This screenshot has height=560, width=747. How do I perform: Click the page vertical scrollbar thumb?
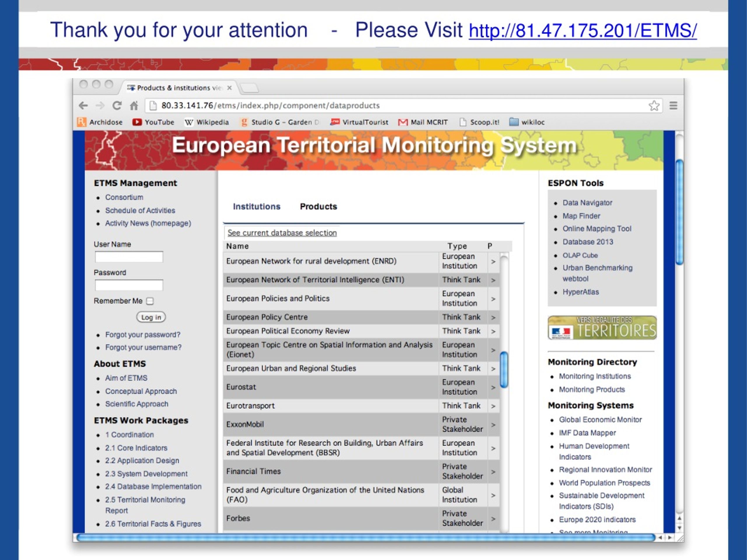point(680,213)
